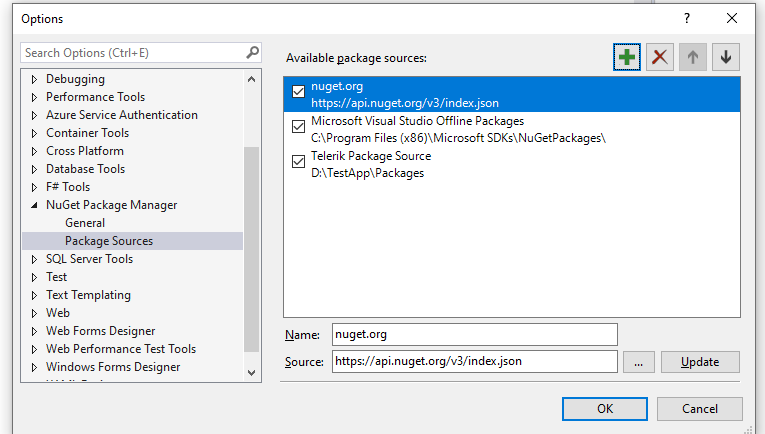Click the question mark help icon

click(x=687, y=18)
